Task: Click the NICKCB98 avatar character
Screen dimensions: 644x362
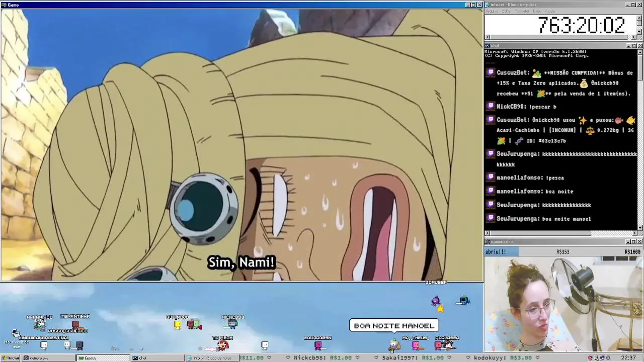Action: (x=232, y=324)
